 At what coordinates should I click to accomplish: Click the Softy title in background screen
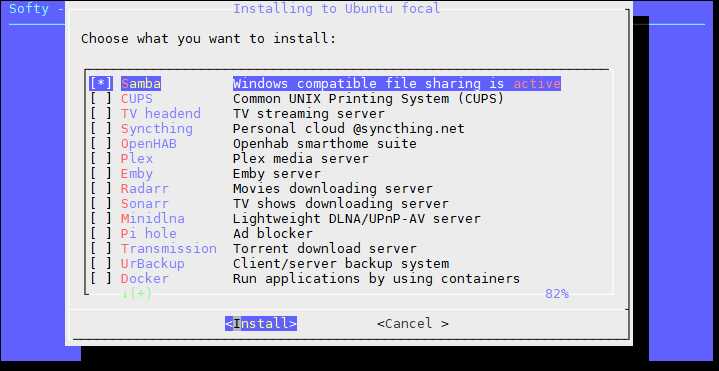tap(29, 8)
